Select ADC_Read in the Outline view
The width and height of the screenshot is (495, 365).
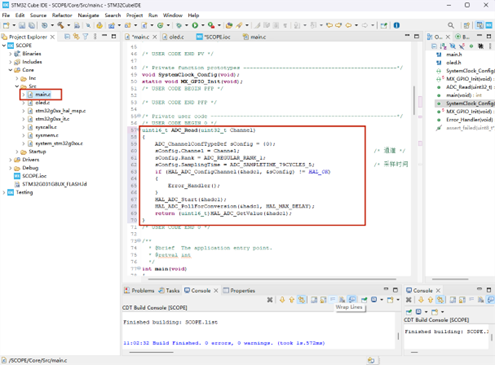[x=468, y=87]
